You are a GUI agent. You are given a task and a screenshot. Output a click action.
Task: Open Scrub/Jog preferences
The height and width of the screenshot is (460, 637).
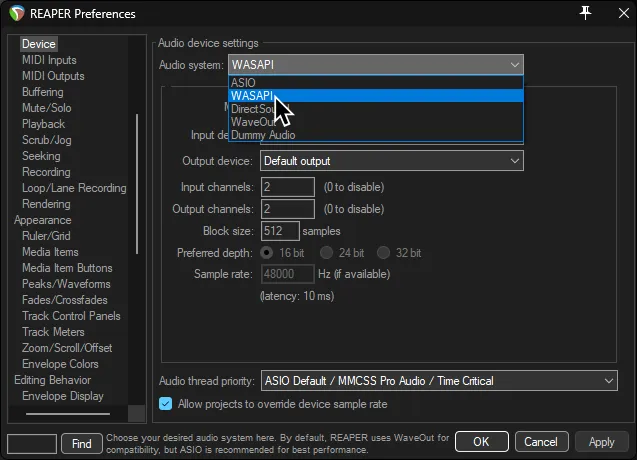pos(47,140)
